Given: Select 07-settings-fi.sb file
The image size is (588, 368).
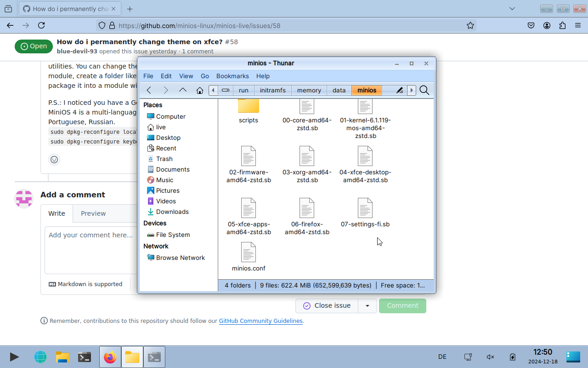Looking at the screenshot, I should click(x=365, y=213).
